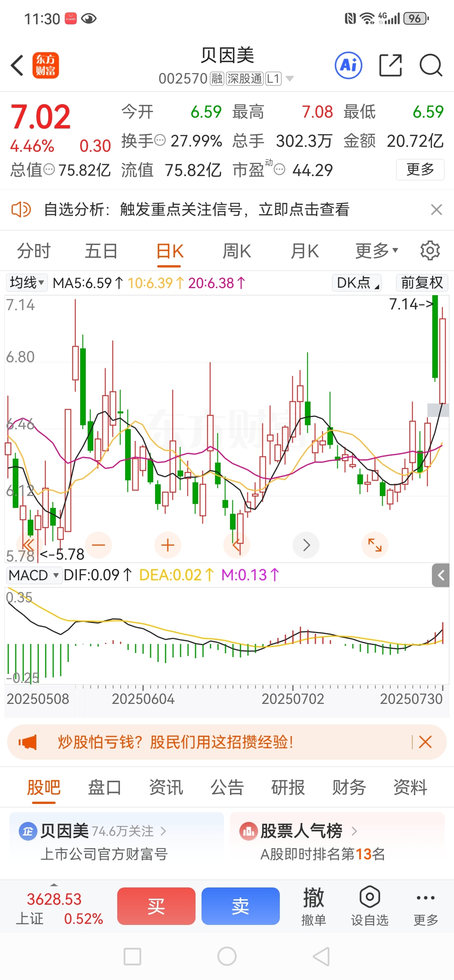Switch to the 研报 tab
The width and height of the screenshot is (454, 980).
288,787
